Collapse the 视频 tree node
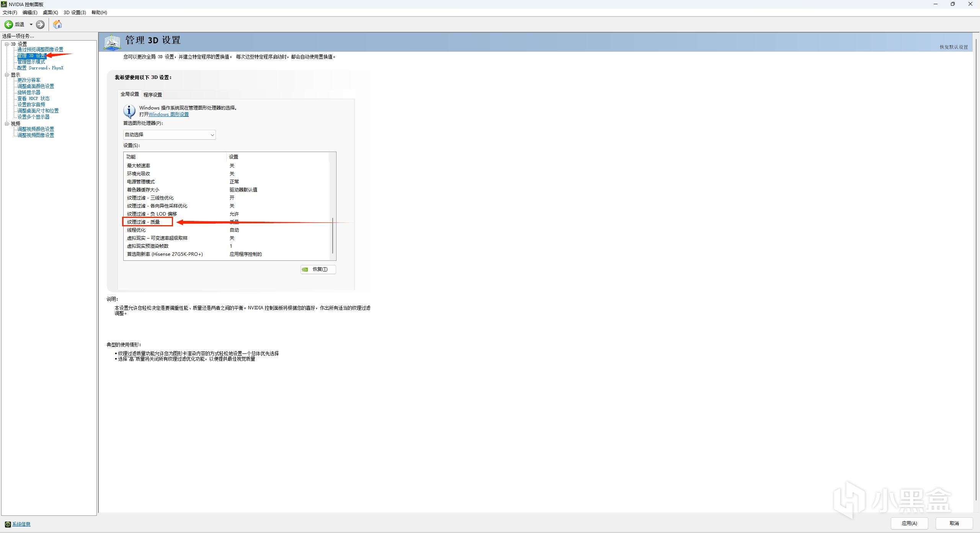The height and width of the screenshot is (533, 980). click(x=7, y=124)
